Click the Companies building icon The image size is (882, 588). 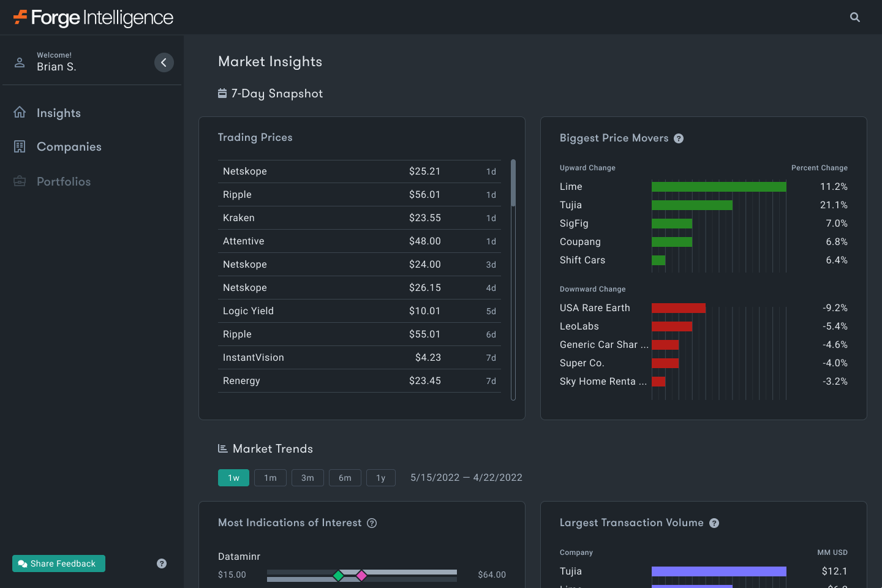point(19,146)
